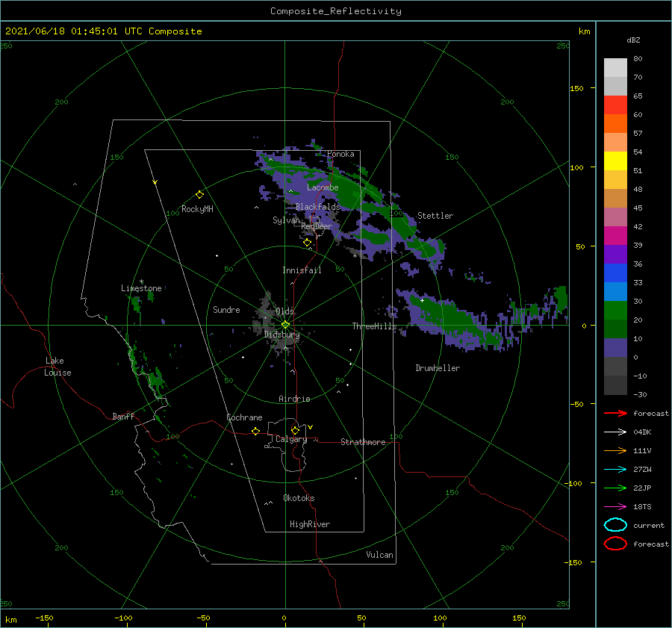The height and width of the screenshot is (628, 672).
Task: Click the 18TS legend text
Action: point(642,506)
